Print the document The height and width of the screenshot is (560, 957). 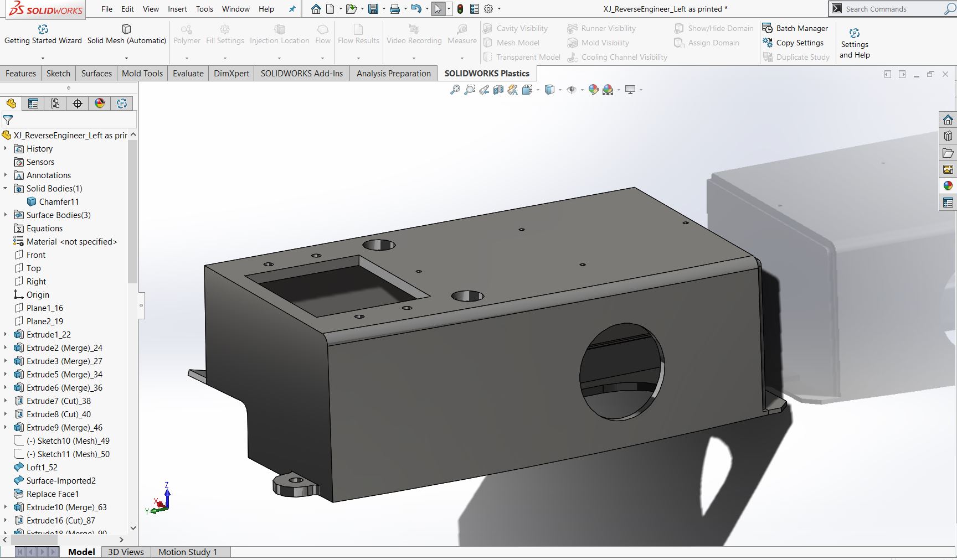(394, 9)
